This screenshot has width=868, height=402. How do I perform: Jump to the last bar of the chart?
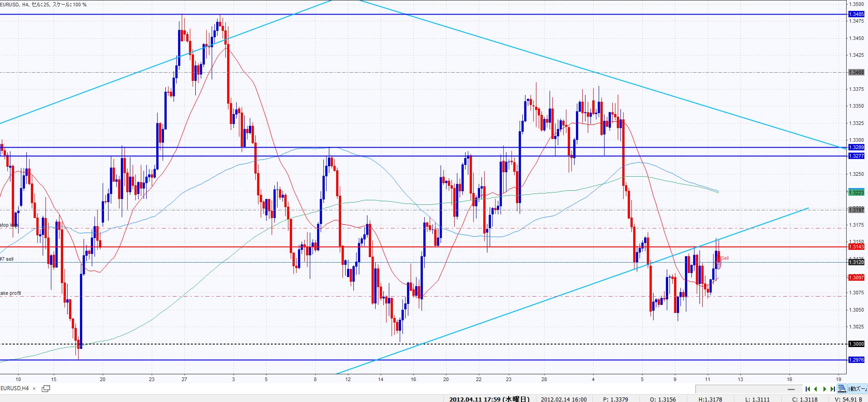(832, 389)
